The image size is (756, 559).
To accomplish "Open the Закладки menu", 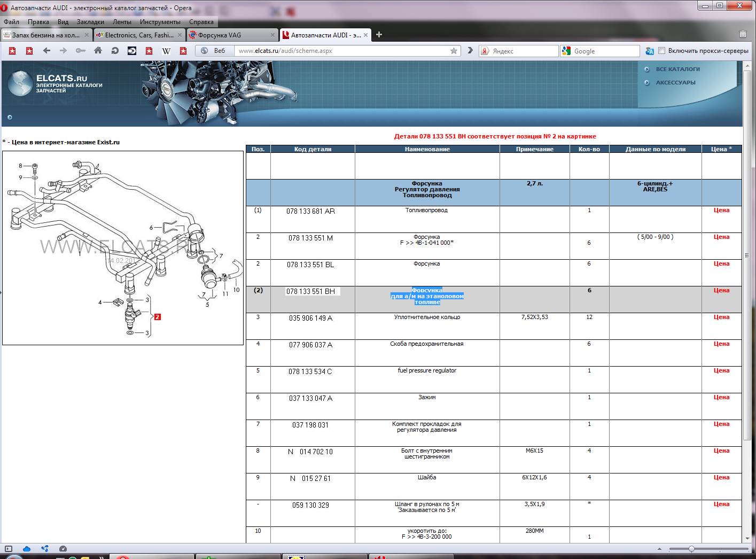I will (x=90, y=22).
